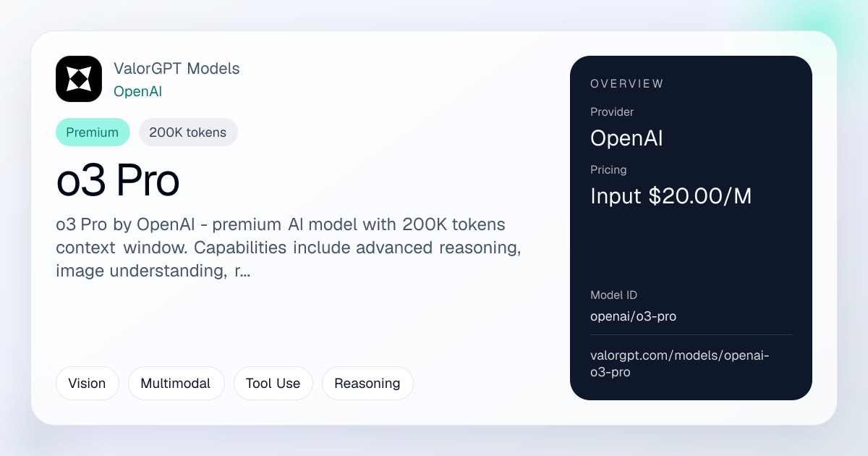Click the ValorGPT black logo icon
The height and width of the screenshot is (456, 868).
pos(79,79)
